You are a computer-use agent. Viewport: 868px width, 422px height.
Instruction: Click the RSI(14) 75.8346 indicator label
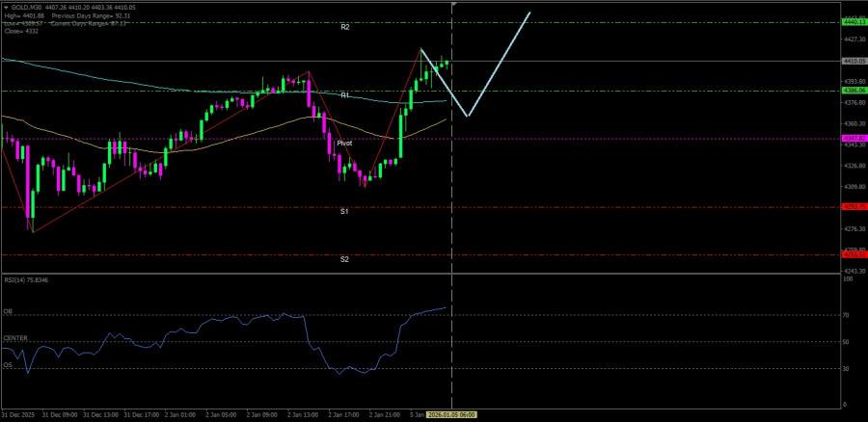(26, 279)
